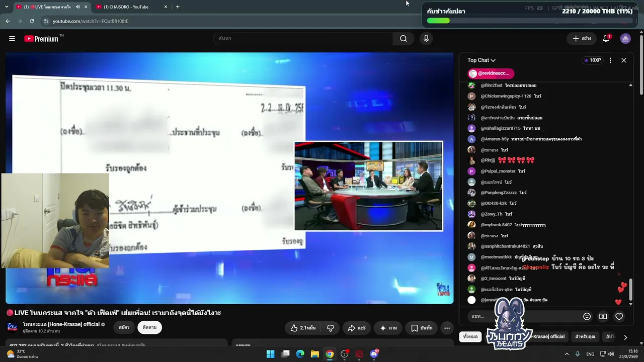Open Discord from the taskbar
644x362 pixels.
pos(374,354)
